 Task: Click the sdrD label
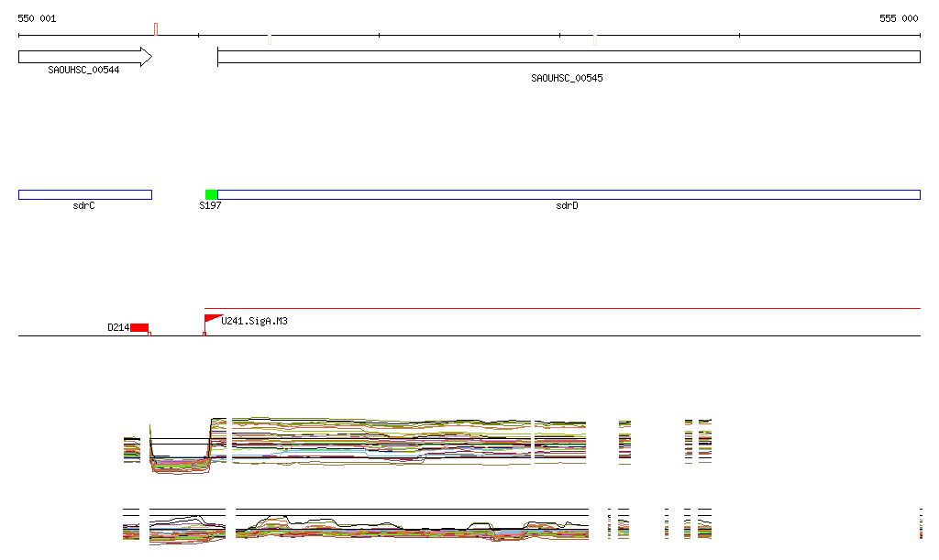[567, 206]
